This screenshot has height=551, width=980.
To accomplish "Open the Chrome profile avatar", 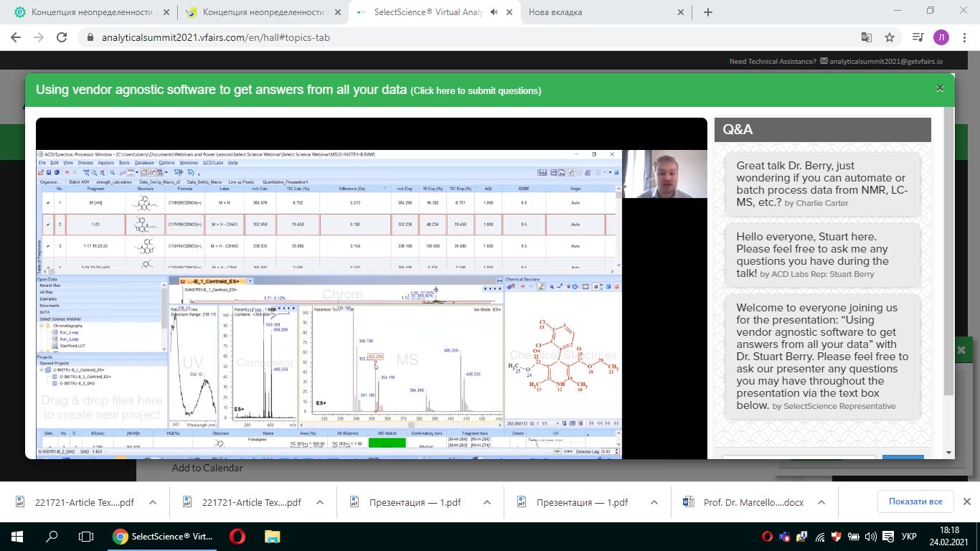I will click(x=941, y=37).
